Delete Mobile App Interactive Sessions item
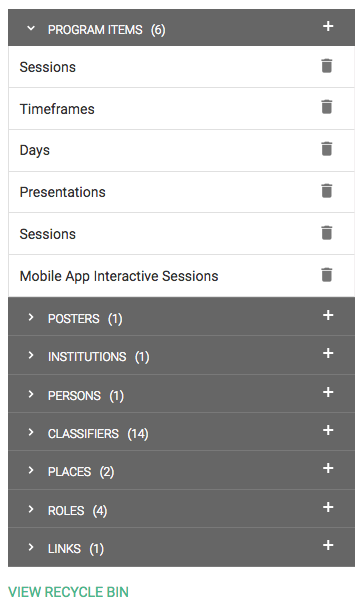Viewport: 362px width, 612px height. pos(326,275)
